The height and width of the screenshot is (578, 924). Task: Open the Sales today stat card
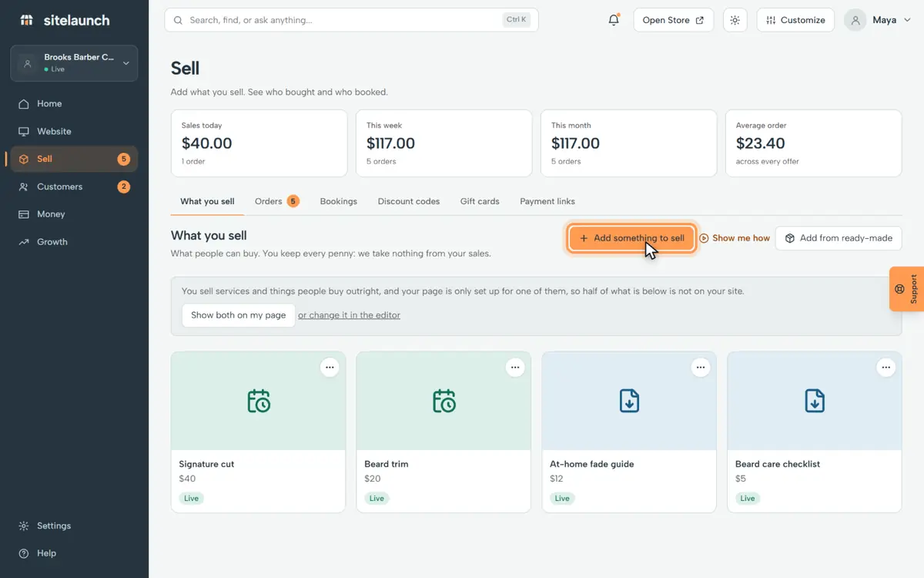(x=259, y=143)
